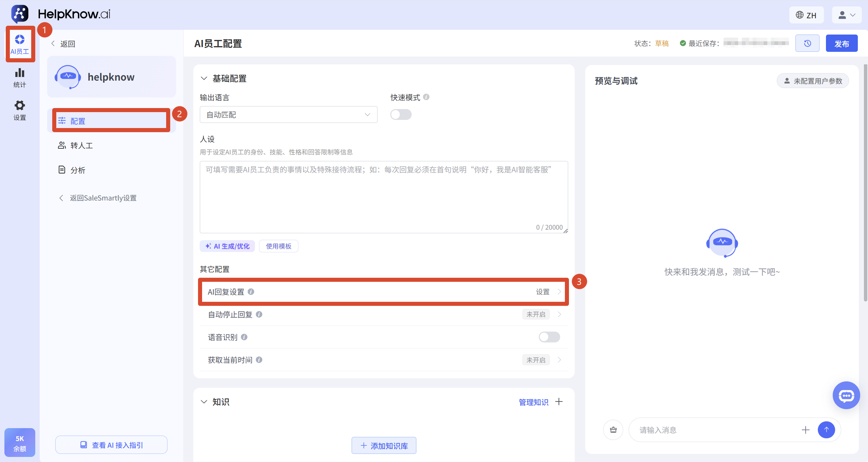Click the clear chat broom icon
The width and height of the screenshot is (868, 462).
613,430
